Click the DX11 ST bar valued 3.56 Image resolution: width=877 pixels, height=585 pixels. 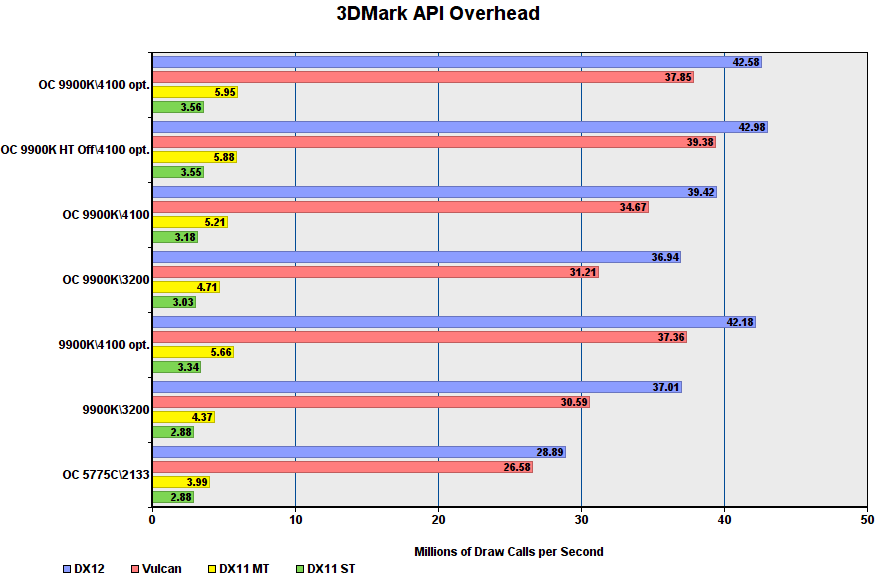[x=178, y=107]
